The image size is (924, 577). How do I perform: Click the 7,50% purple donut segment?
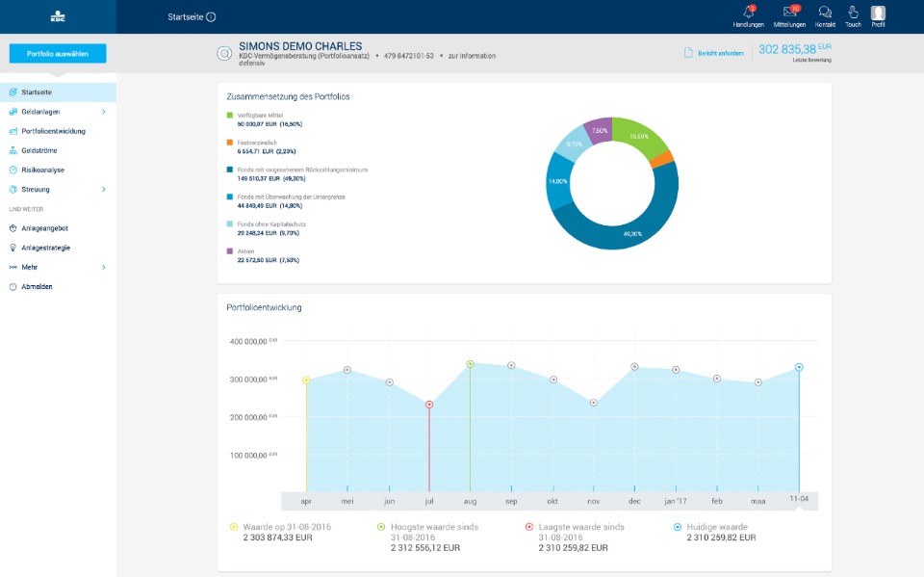(x=599, y=130)
